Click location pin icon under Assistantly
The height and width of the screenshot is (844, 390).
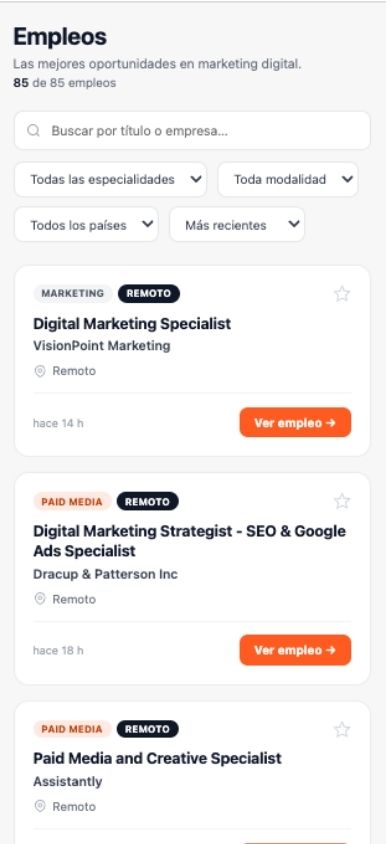(x=40, y=806)
